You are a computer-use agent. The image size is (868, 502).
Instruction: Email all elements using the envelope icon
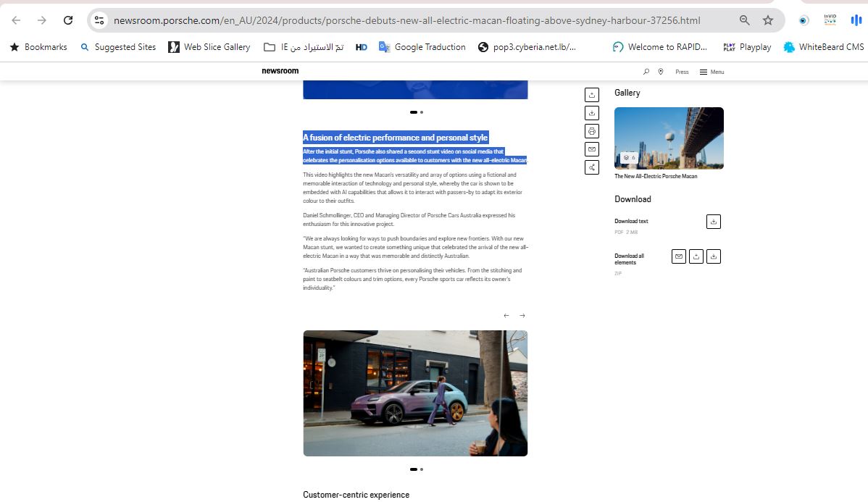tap(678, 256)
